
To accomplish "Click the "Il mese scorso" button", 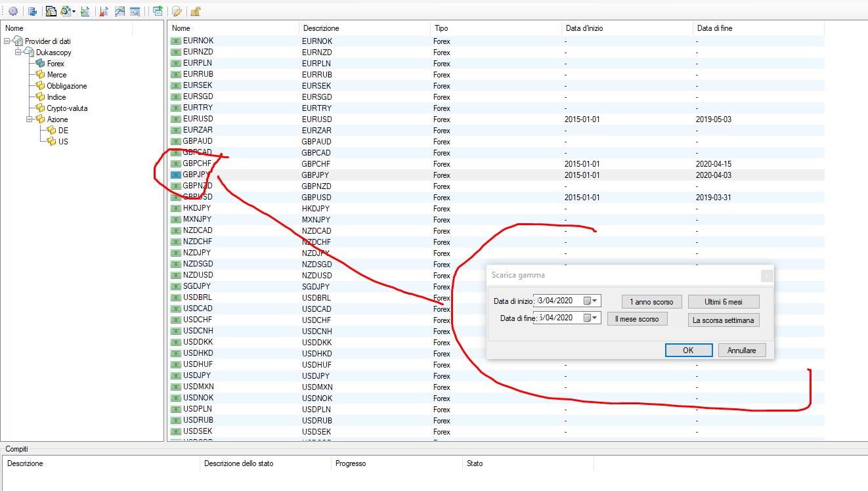I will [637, 319].
